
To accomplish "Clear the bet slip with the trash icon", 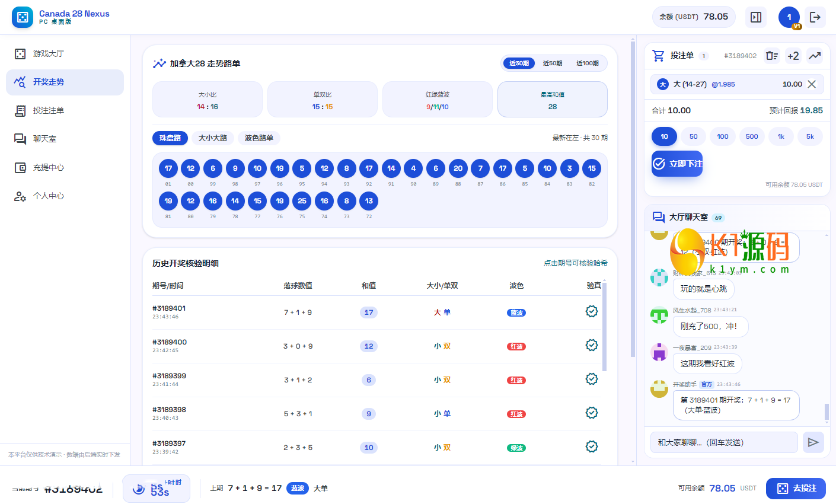I will [x=771, y=56].
